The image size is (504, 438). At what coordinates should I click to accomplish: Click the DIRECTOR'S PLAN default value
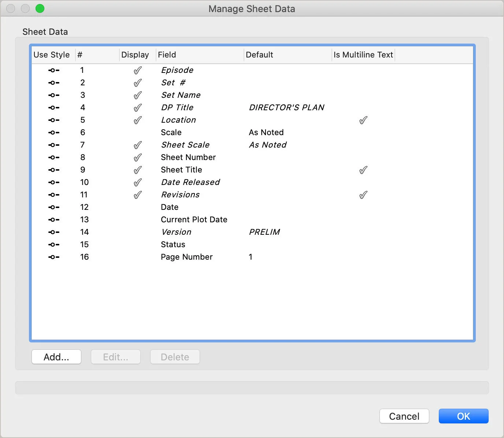click(287, 107)
